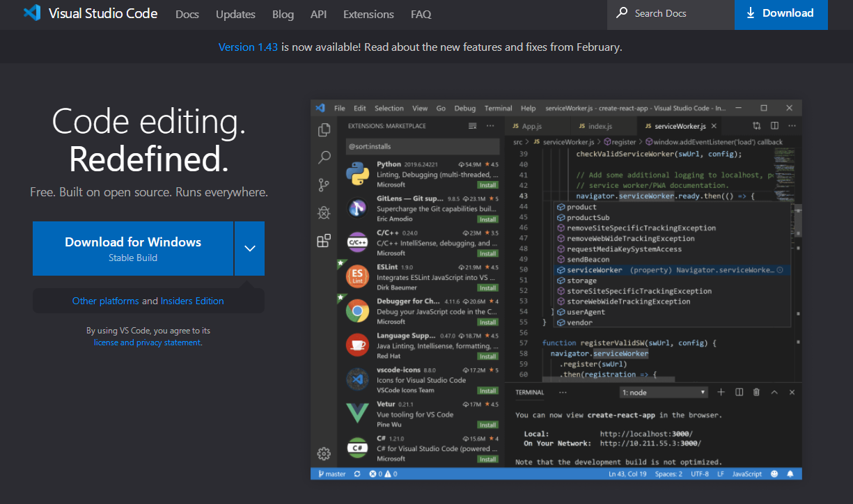Viewport: 853px width, 504px height.
Task: Open the editor more actions ellipsis menu
Action: tap(791, 126)
